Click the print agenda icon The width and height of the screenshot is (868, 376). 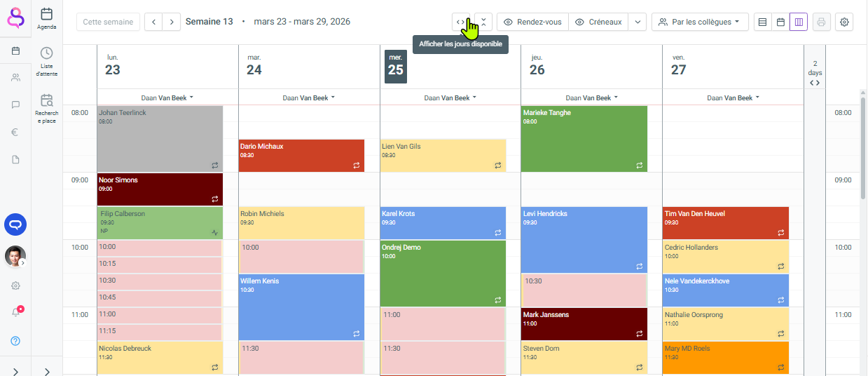(x=821, y=22)
